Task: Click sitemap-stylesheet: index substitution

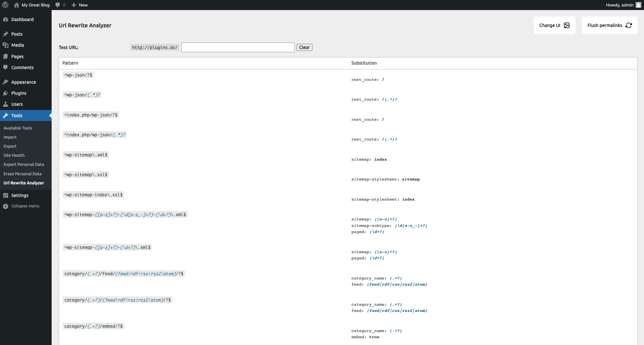Action: tap(383, 199)
